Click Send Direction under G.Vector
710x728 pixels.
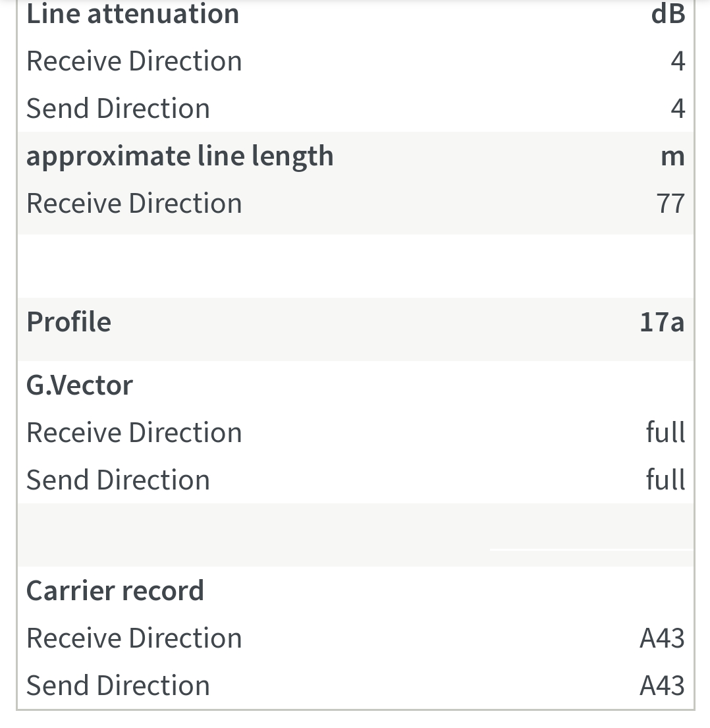point(118,480)
